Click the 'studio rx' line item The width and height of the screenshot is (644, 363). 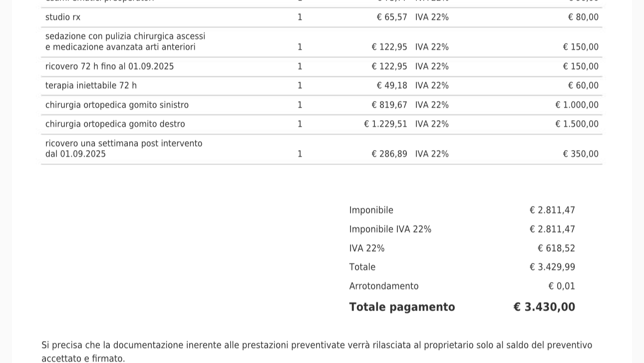pyautogui.click(x=63, y=17)
